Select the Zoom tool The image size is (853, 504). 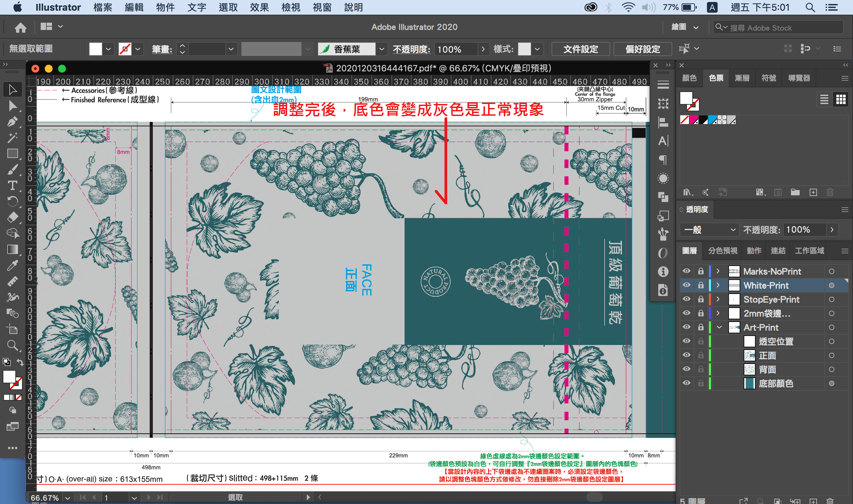13,345
